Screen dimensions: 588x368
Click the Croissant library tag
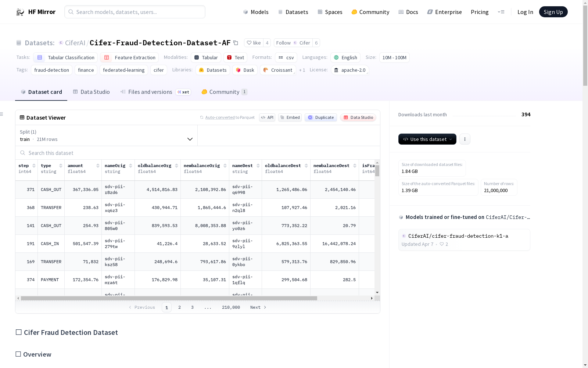[278, 70]
